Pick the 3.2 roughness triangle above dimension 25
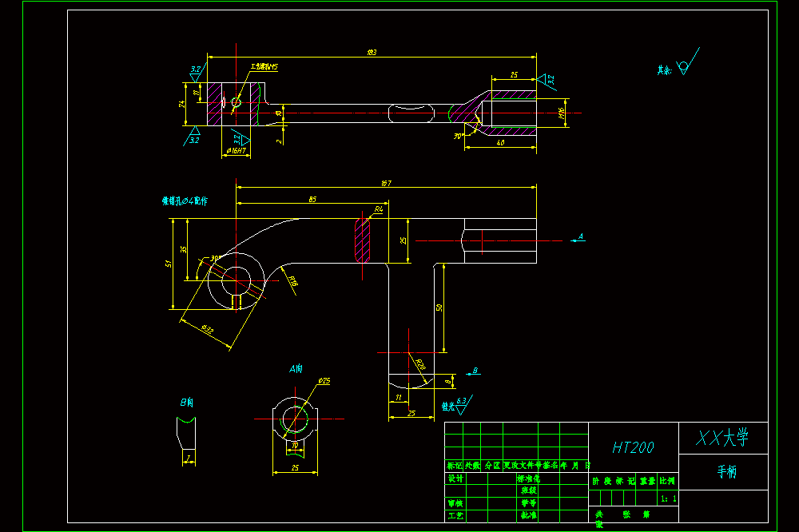Viewport: 799px width, 532px height. click(546, 81)
